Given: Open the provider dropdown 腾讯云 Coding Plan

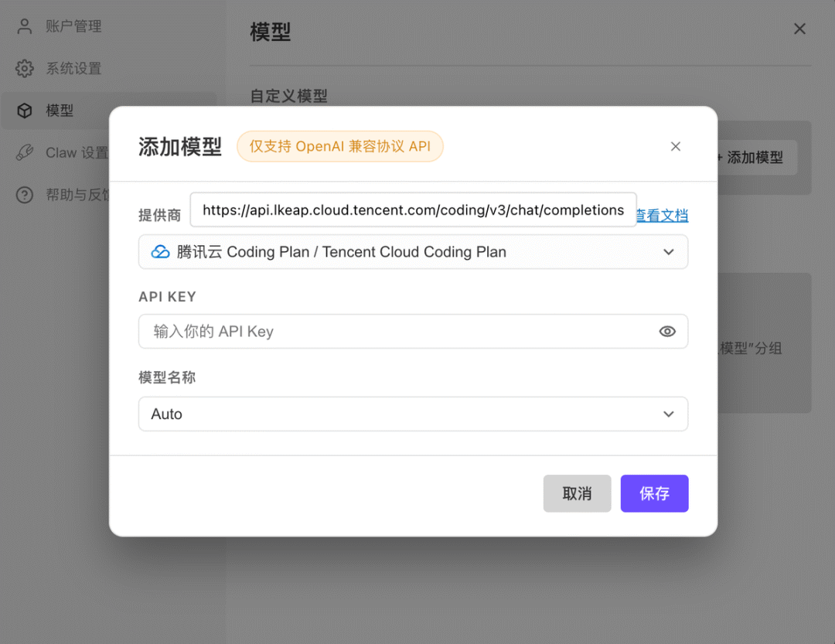Looking at the screenshot, I should 413,251.
